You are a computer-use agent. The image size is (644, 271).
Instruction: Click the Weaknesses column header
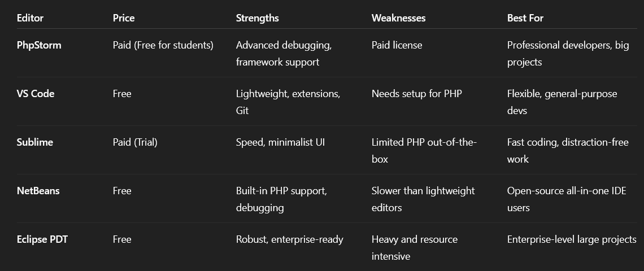pos(398,18)
